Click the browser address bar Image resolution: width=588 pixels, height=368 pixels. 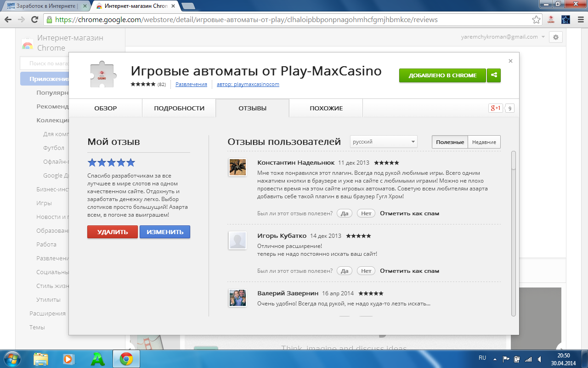point(293,20)
